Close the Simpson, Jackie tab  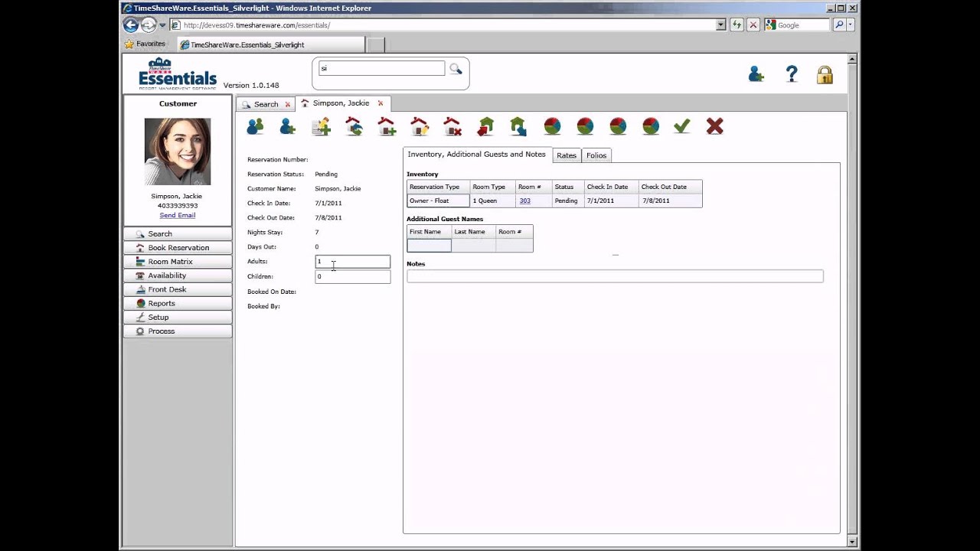(380, 103)
